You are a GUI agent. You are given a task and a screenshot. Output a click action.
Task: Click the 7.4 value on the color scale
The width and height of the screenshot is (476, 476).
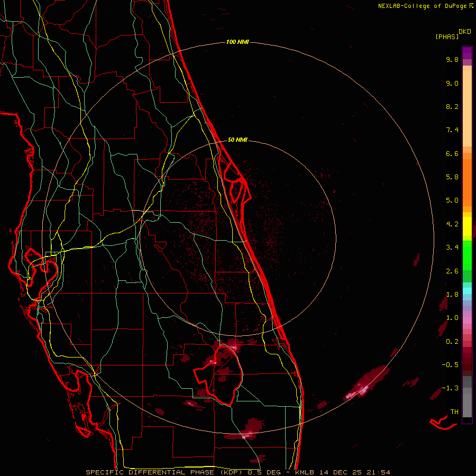[x=452, y=130]
